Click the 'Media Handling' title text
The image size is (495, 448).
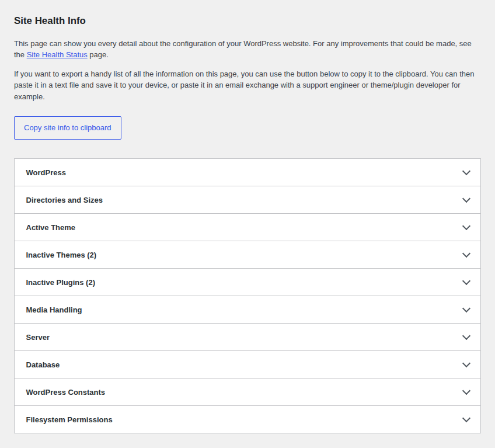54,310
